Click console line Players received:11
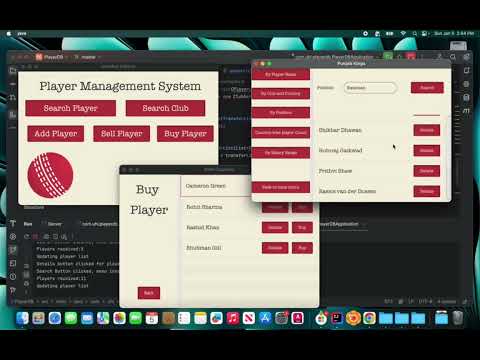Screen dimensions: 480x360 (61, 278)
